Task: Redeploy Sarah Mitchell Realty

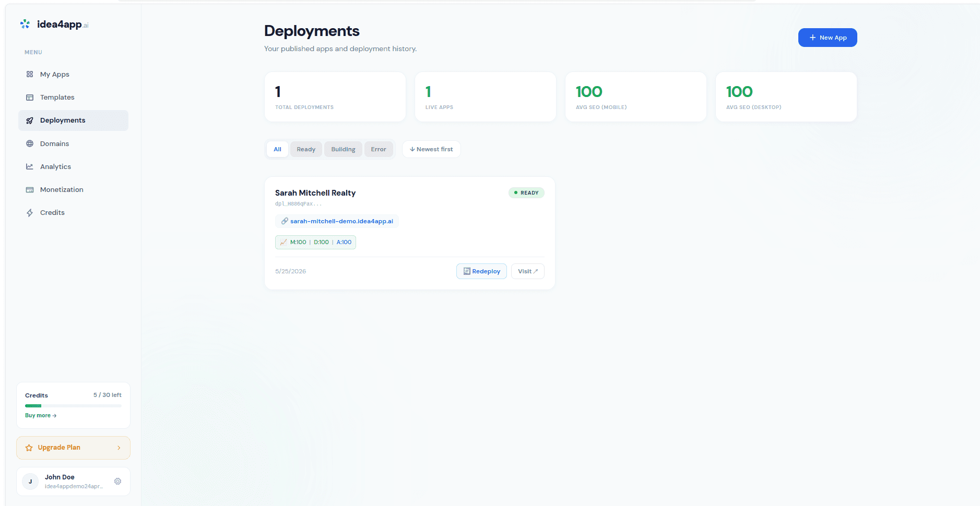Action: click(481, 271)
